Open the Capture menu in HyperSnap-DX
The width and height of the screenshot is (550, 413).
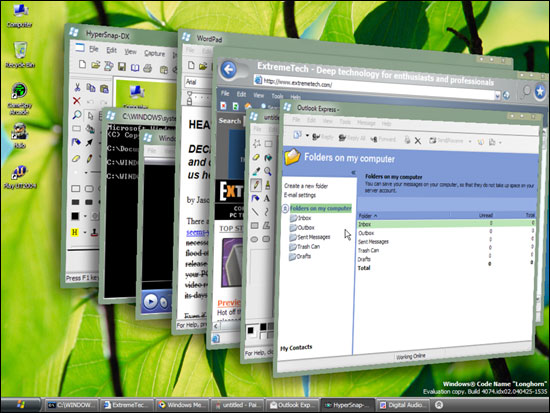154,53
